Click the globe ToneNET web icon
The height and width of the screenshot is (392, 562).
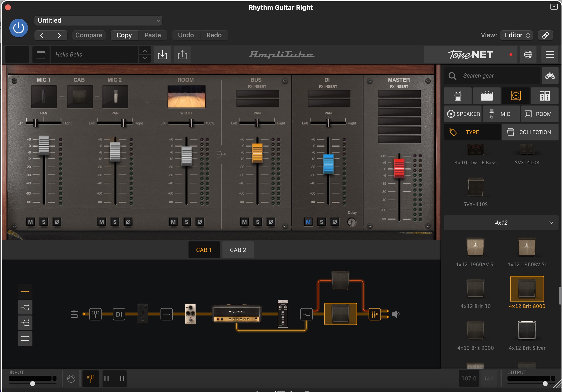point(528,55)
